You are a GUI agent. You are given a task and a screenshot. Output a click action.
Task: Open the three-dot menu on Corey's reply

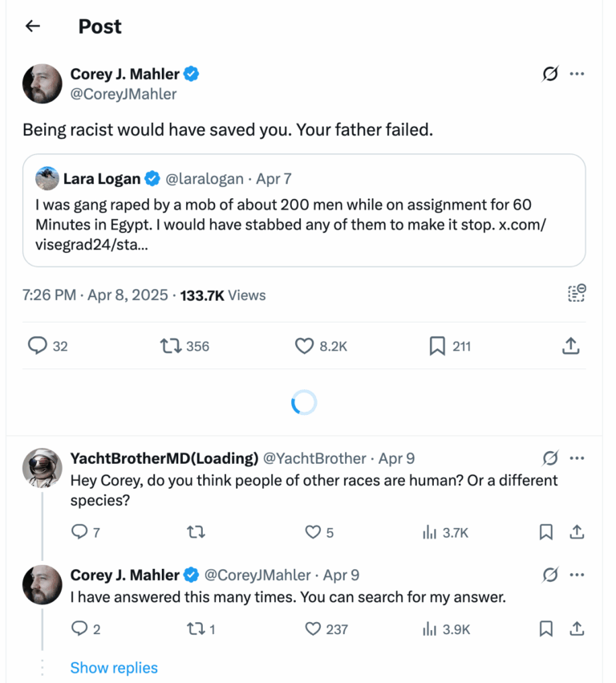pyautogui.click(x=577, y=575)
